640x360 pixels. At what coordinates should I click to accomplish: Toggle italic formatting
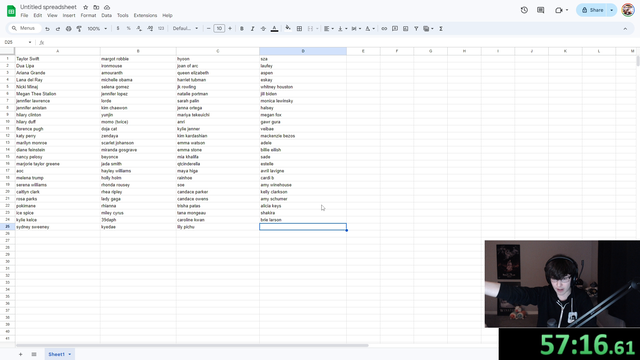pos(252,29)
